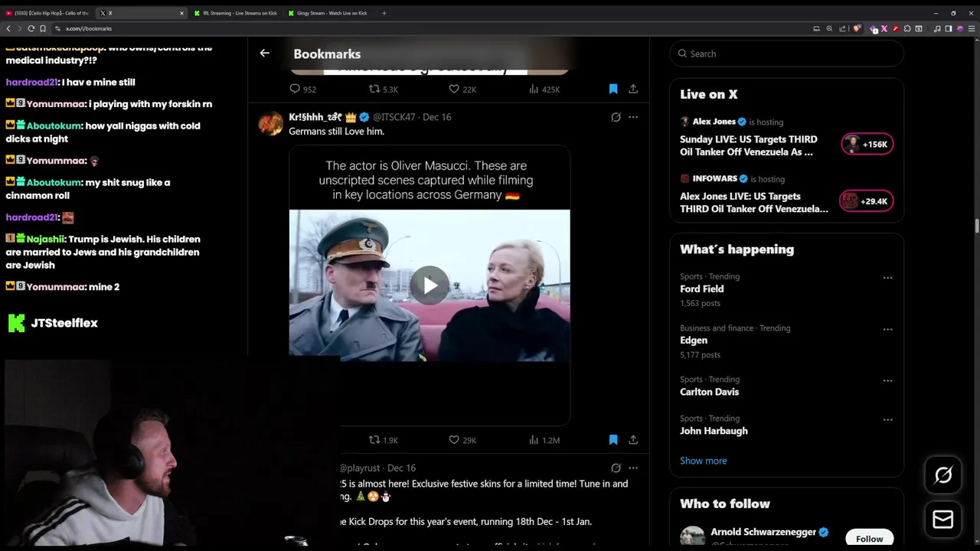Repost the post with 1.9K reposts

tap(374, 439)
